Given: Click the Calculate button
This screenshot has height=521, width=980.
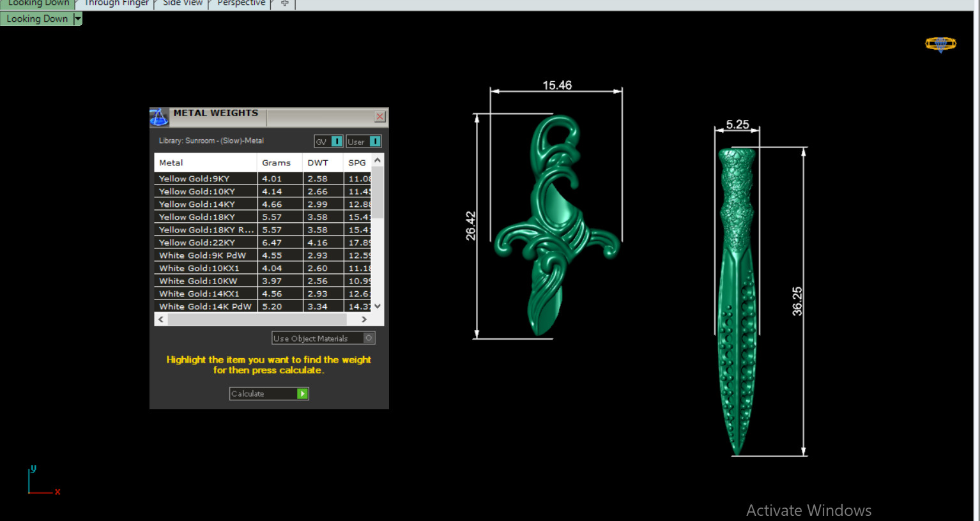Looking at the screenshot, I should 269,394.
